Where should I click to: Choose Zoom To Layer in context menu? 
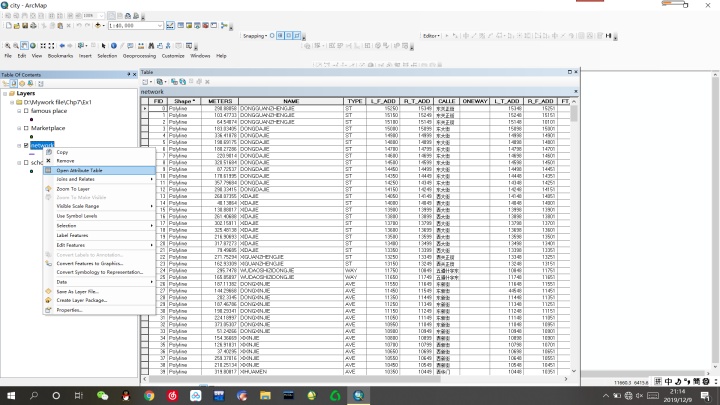(x=99, y=189)
